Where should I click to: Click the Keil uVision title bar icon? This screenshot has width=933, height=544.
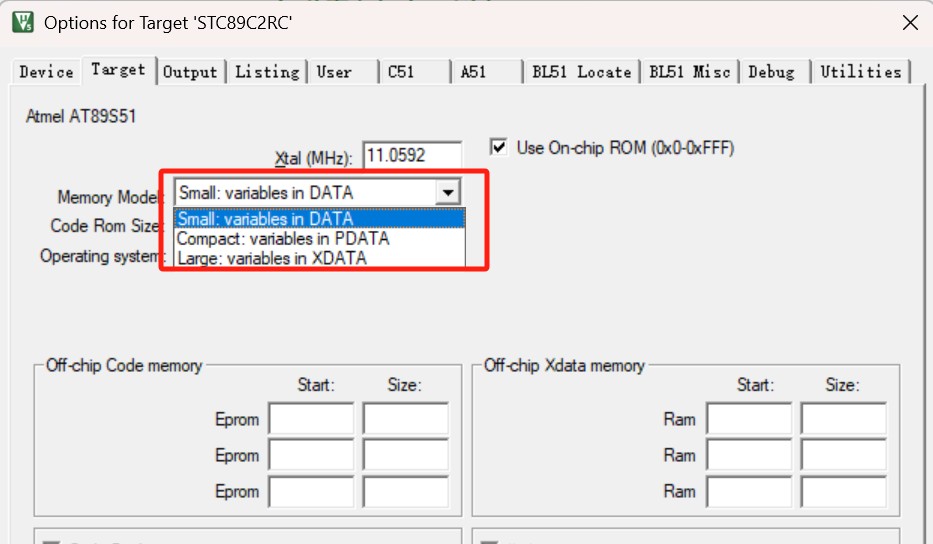click(x=23, y=23)
